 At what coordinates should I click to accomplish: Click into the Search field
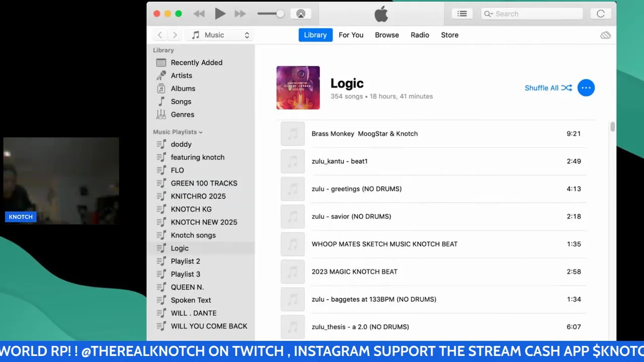pyautogui.click(x=532, y=14)
